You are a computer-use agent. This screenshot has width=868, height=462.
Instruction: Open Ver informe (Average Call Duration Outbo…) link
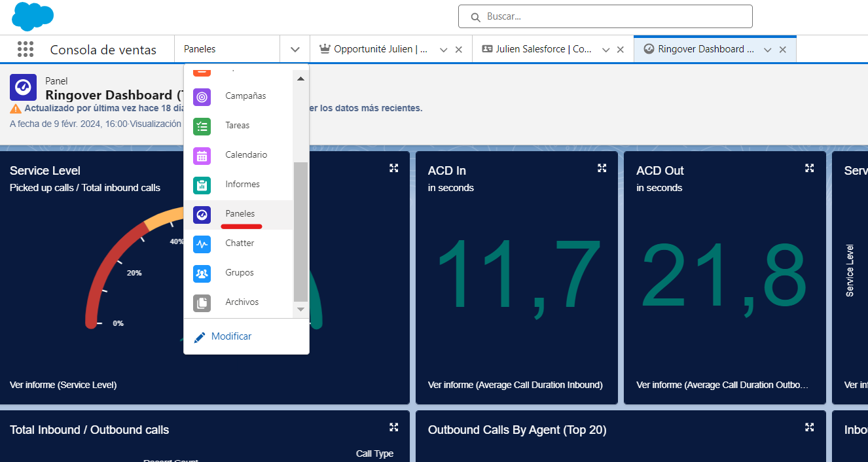[722, 385]
